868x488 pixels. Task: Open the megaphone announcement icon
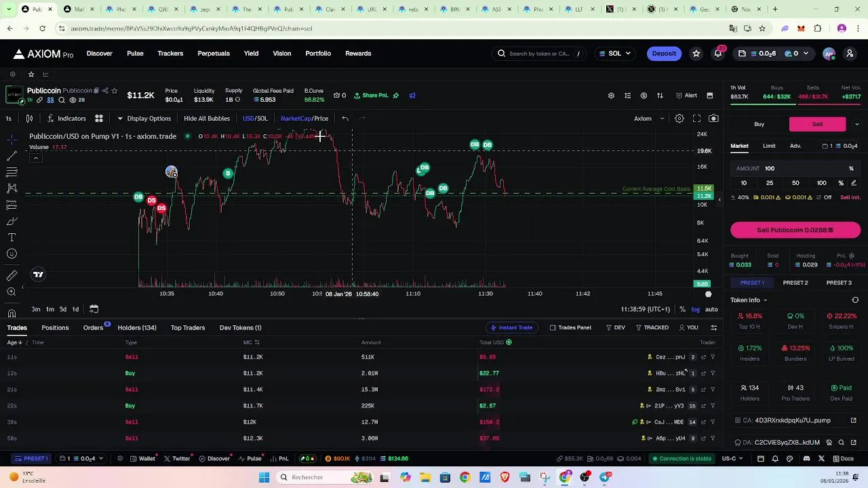coord(412,96)
